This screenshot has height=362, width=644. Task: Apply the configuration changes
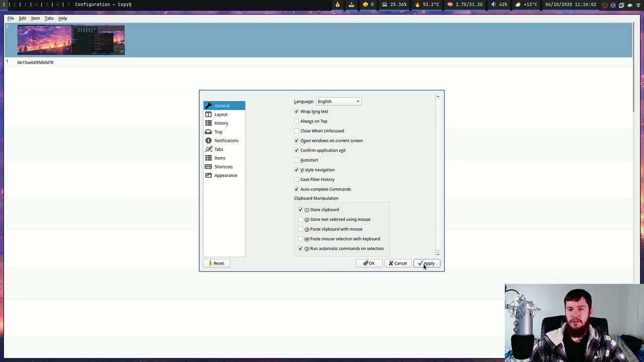click(x=428, y=263)
